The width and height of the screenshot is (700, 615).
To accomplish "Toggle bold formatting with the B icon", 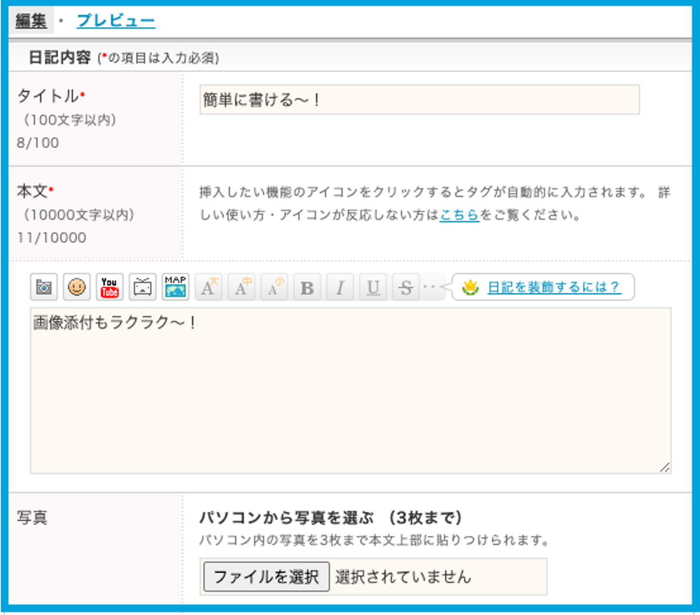I will point(307,288).
